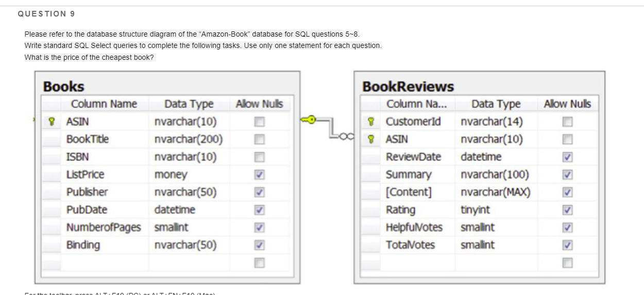The image size is (644, 295).
Task: Uncheck Allow Nulls for ReviewDate
Action: (x=567, y=157)
